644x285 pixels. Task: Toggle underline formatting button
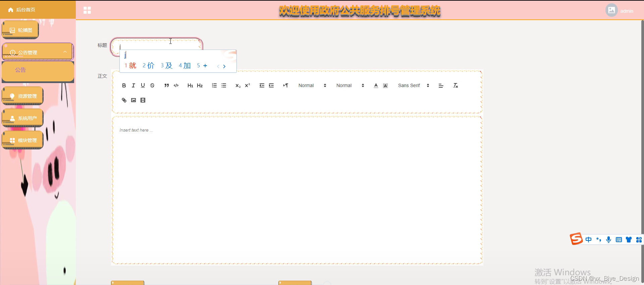pyautogui.click(x=143, y=85)
